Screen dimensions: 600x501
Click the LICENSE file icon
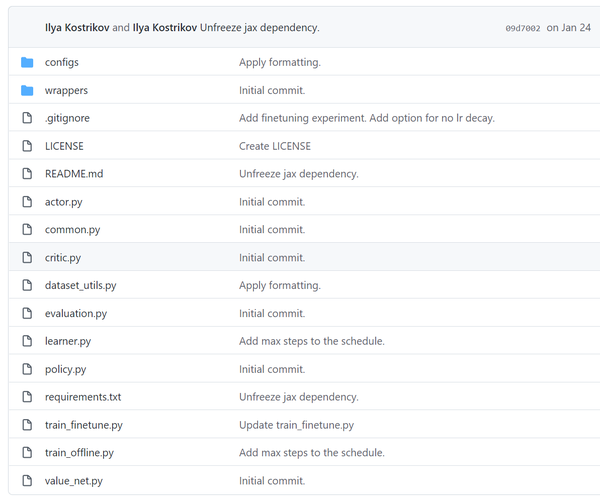(x=27, y=146)
